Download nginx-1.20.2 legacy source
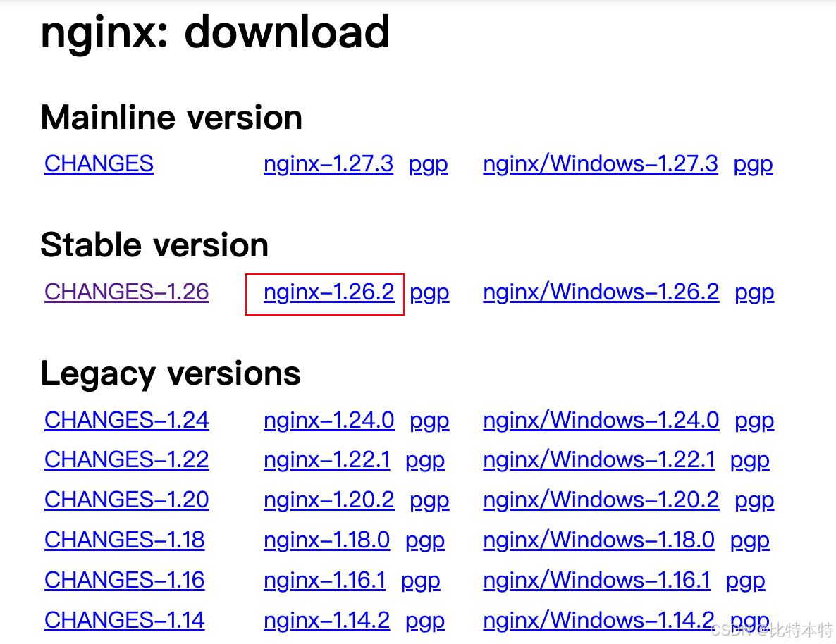 (x=329, y=500)
